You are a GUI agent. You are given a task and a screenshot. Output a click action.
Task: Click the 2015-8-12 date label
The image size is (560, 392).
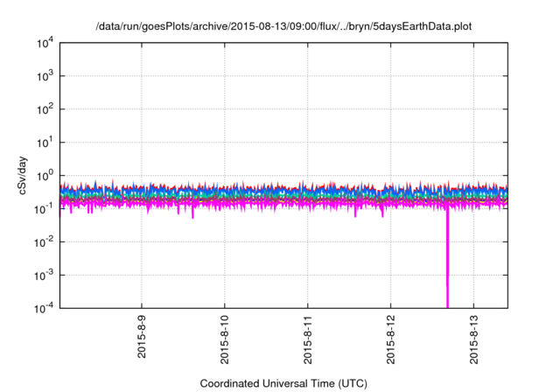point(391,339)
